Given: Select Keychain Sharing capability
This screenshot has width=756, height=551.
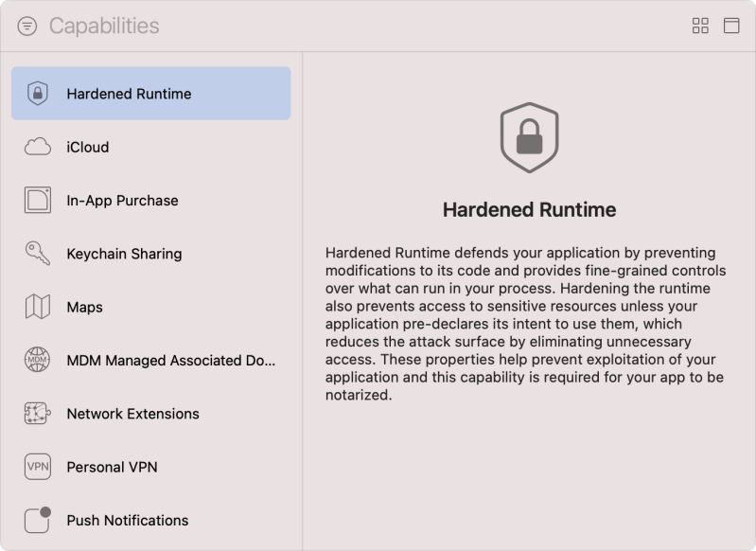Looking at the screenshot, I should [x=150, y=254].
